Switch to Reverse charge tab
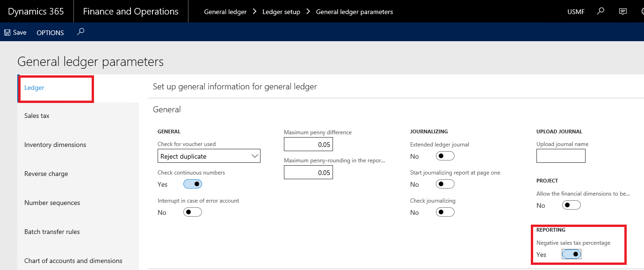 [78, 174]
